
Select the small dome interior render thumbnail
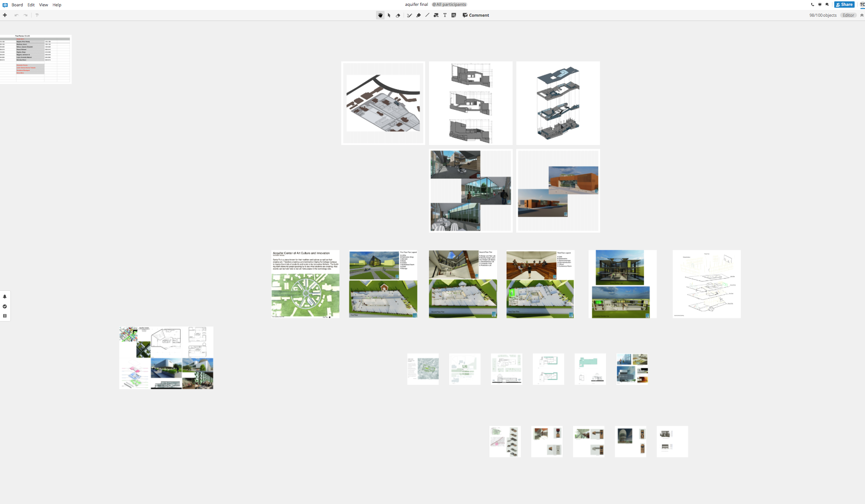[630, 441]
